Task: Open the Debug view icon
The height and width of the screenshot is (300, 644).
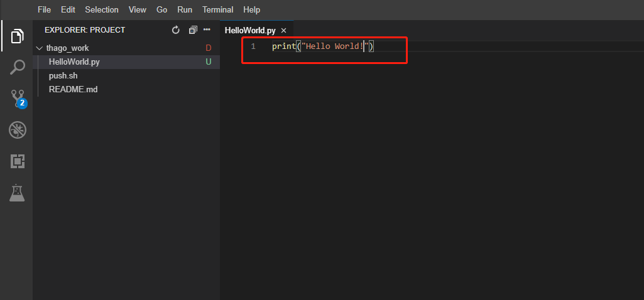Action: click(x=17, y=130)
